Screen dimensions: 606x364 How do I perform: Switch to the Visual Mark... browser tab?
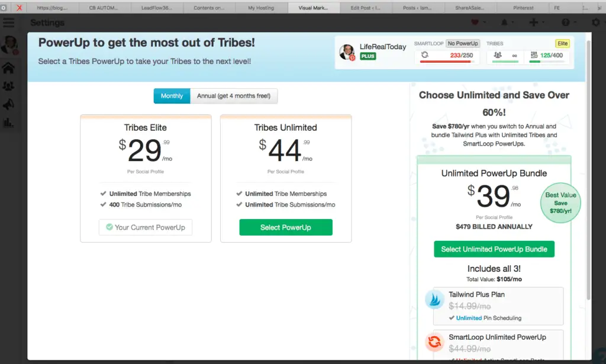[x=313, y=8]
